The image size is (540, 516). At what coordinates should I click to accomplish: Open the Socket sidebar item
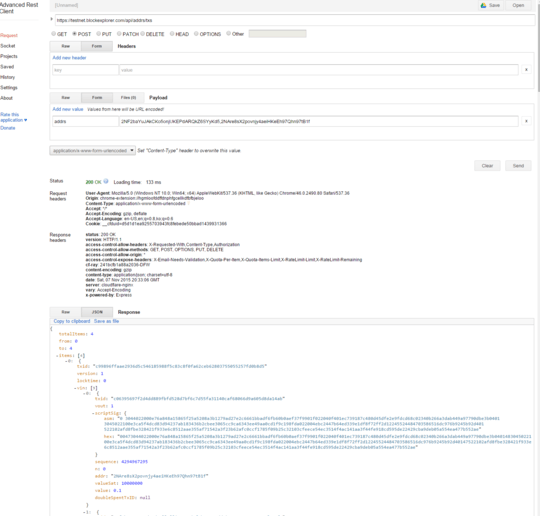[8, 46]
